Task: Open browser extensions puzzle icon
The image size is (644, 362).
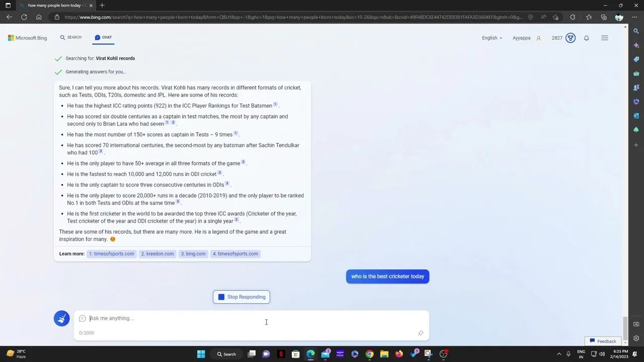Action: pyautogui.click(x=573, y=17)
